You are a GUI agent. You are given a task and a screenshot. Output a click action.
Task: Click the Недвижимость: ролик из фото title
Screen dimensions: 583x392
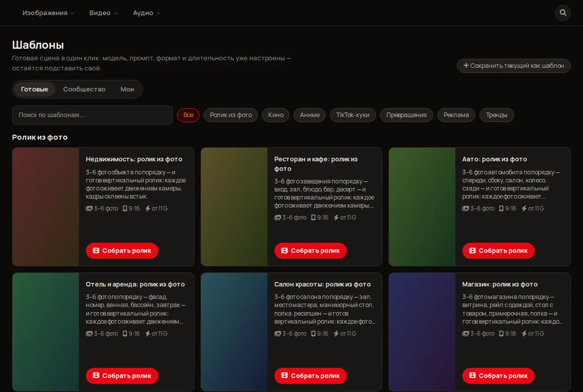click(134, 159)
